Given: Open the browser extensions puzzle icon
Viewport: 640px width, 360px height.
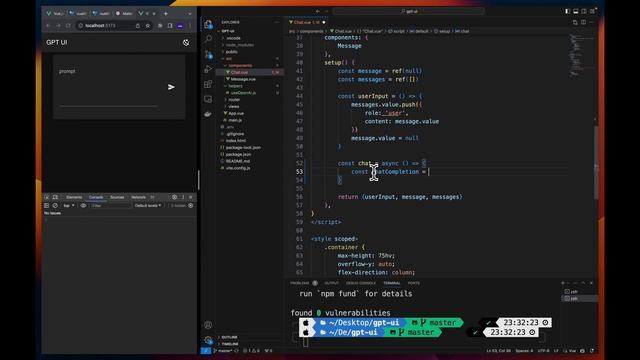Looking at the screenshot, I should click(x=160, y=25).
